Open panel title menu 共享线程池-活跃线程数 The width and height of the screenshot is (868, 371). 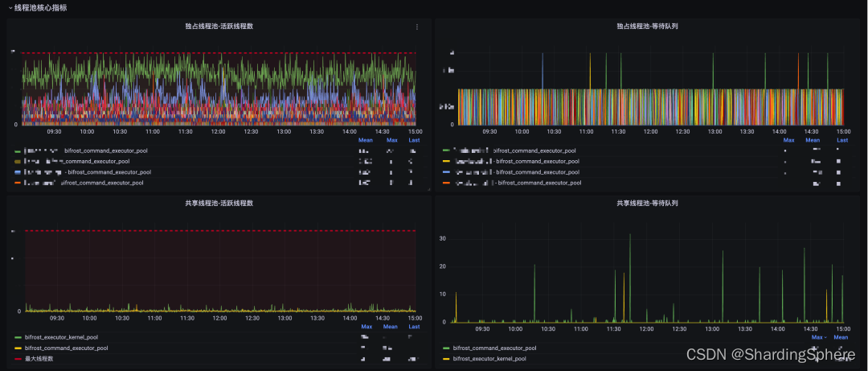219,204
